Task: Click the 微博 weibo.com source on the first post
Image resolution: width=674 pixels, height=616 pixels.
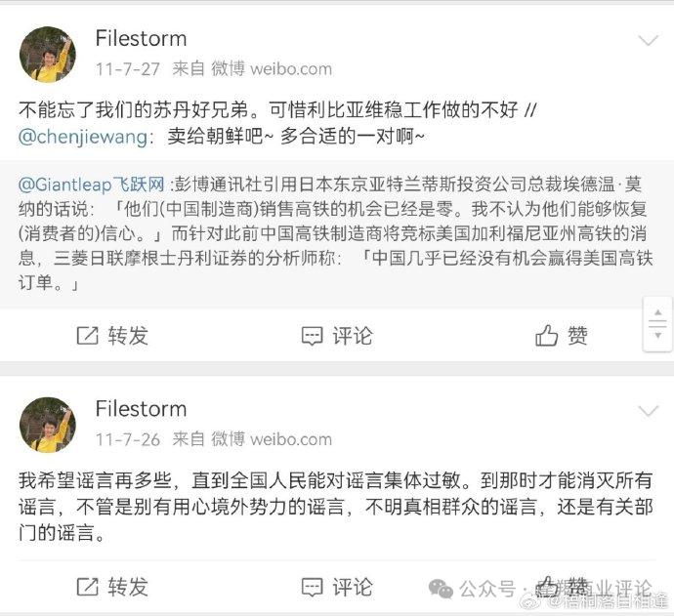Action: (x=272, y=68)
